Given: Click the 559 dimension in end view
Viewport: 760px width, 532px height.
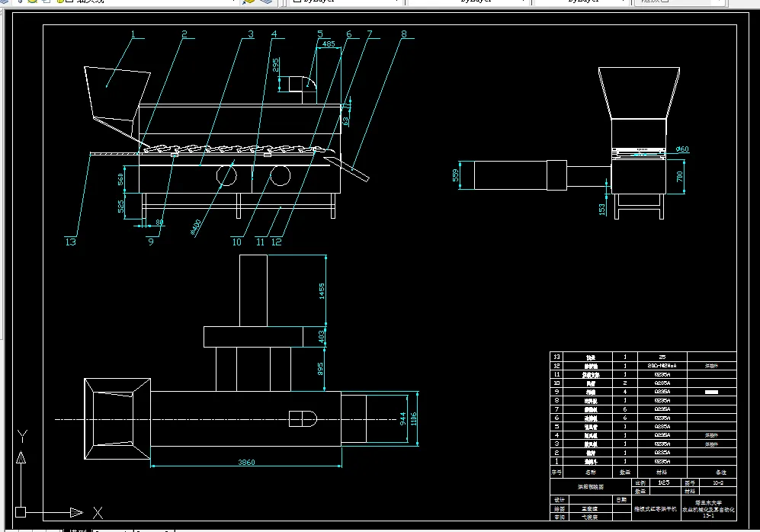Looking at the screenshot, I should pyautogui.click(x=456, y=175).
